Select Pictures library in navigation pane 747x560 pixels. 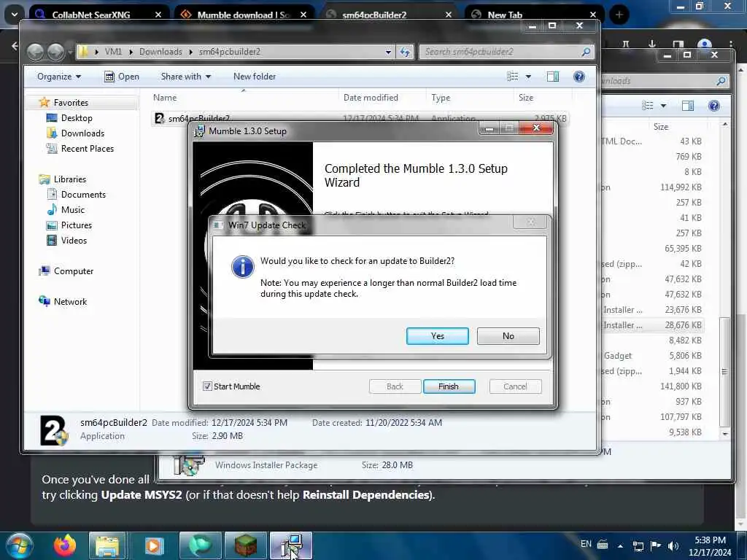coord(76,225)
